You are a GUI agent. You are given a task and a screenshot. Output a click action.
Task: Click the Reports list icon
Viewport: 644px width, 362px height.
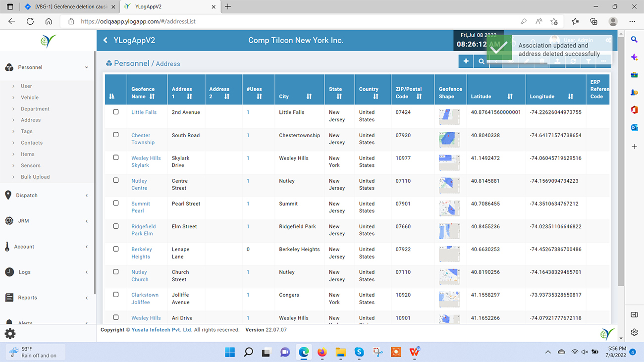point(9,298)
